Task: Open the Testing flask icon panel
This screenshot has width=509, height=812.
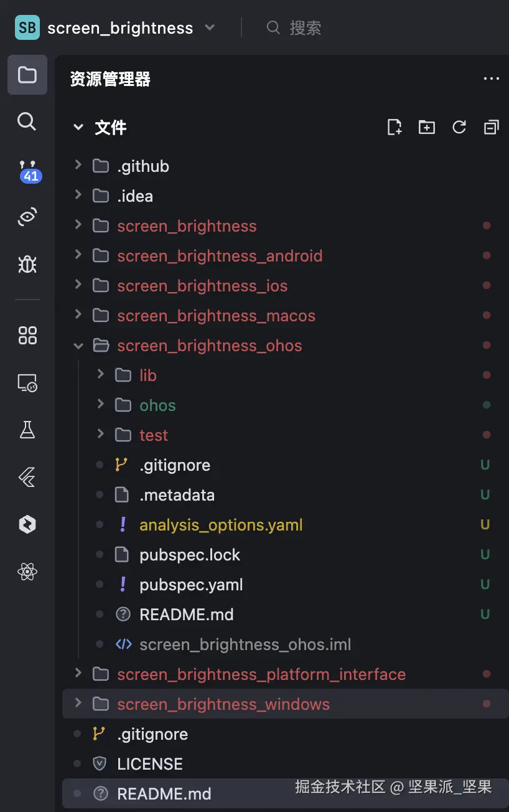Action: point(27,430)
